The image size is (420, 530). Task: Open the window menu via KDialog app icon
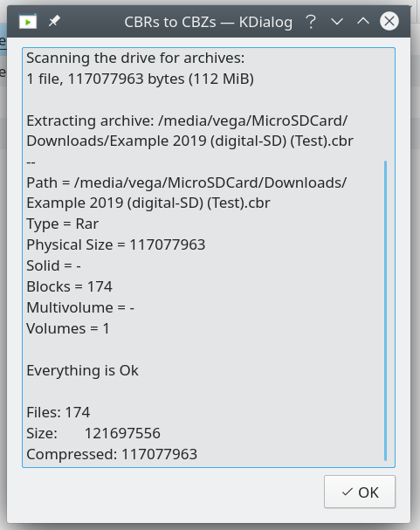(28, 22)
